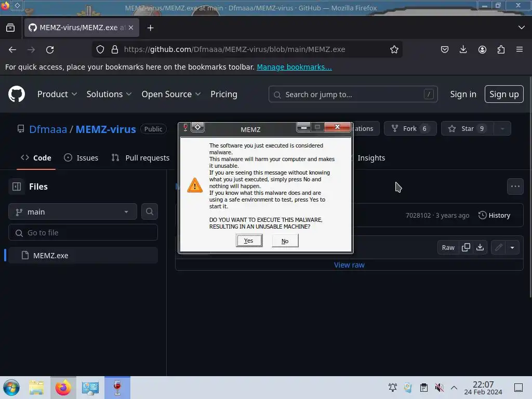532x399 pixels.
Task: Click the View raw link
Action: click(x=349, y=265)
